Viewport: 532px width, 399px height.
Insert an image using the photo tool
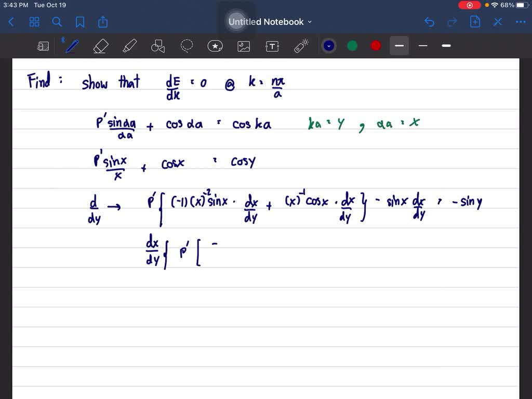click(244, 46)
